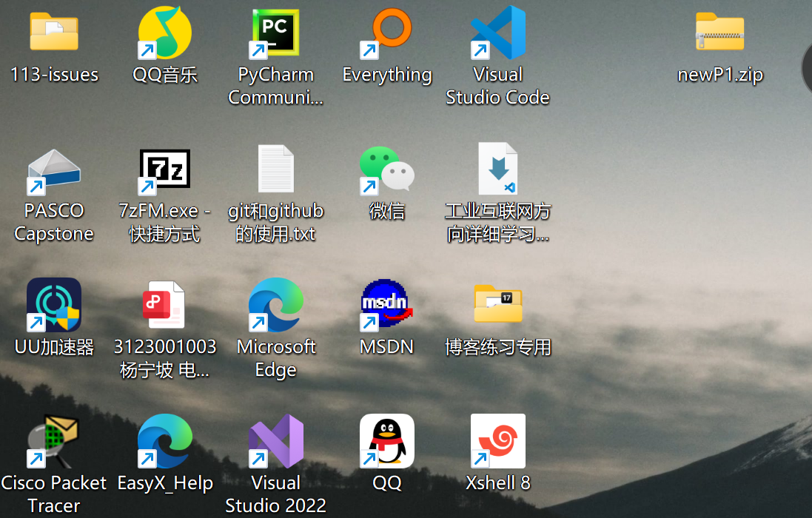This screenshot has height=518, width=812.
Task: Click the "EasyX_Help" label text
Action: pos(165,483)
